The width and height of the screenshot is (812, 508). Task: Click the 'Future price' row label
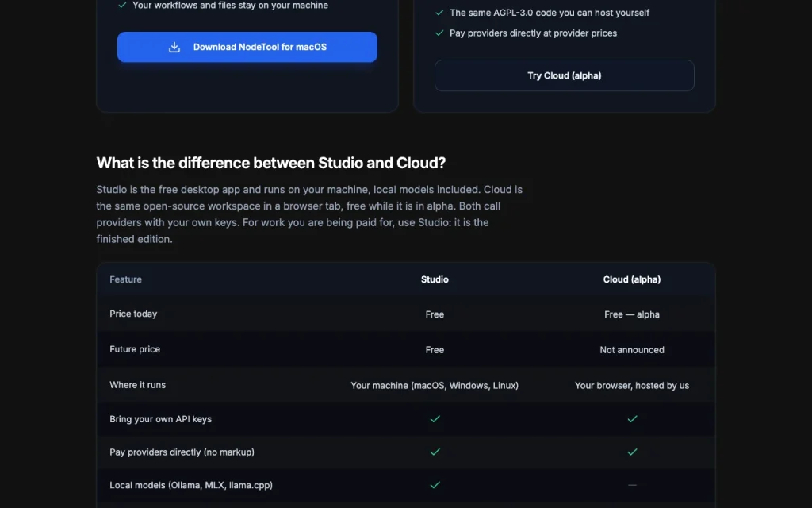click(x=135, y=349)
